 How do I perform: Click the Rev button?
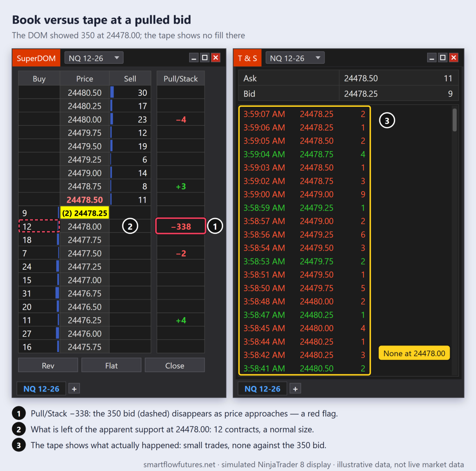48,365
